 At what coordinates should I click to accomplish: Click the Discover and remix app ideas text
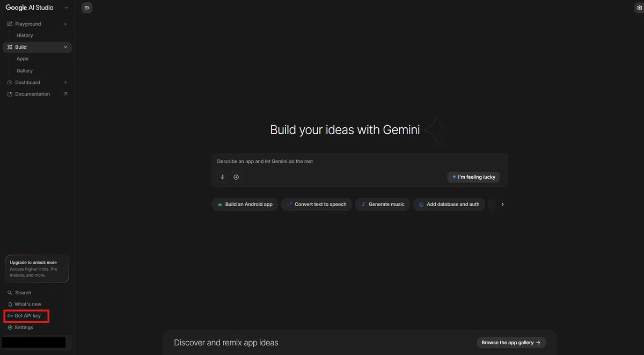pyautogui.click(x=226, y=343)
